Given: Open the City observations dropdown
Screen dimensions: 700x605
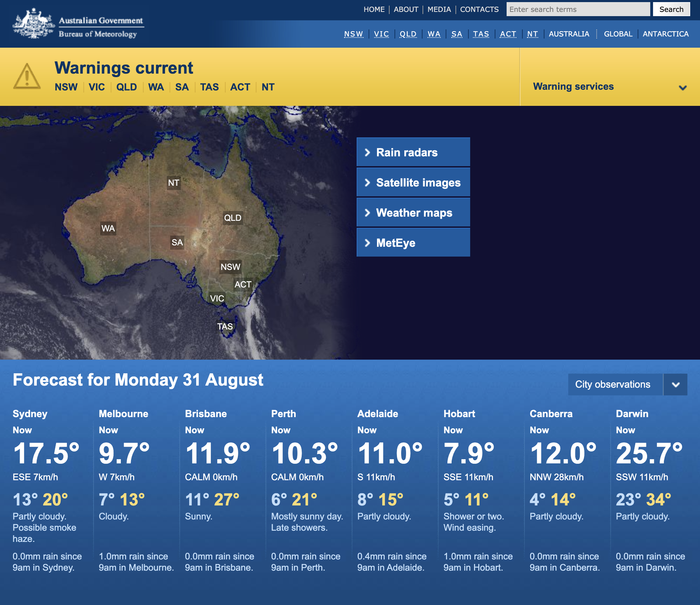Looking at the screenshot, I should [615, 384].
